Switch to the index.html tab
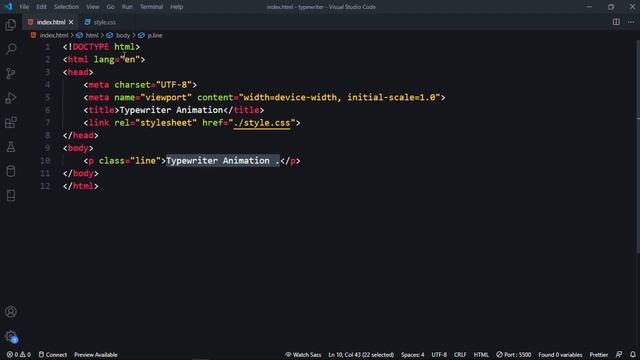The width and height of the screenshot is (640, 360). [51, 22]
